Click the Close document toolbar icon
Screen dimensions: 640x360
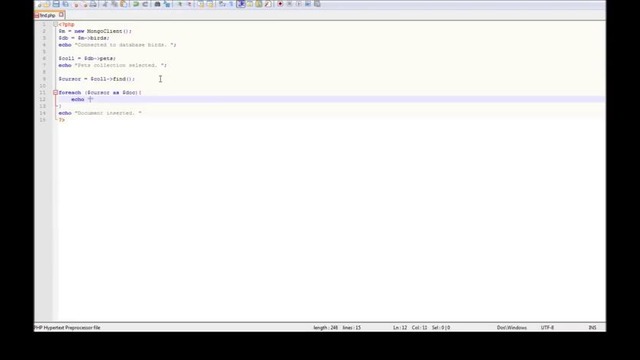point(76,4)
